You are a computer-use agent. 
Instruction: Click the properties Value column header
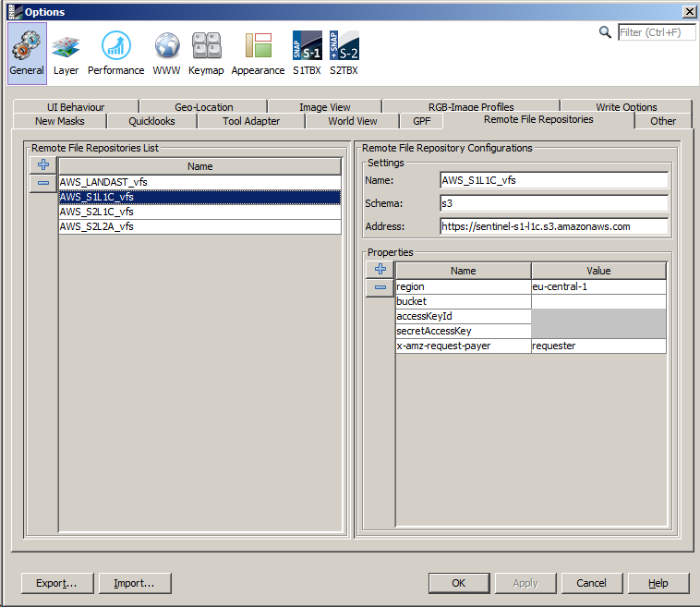tap(598, 271)
